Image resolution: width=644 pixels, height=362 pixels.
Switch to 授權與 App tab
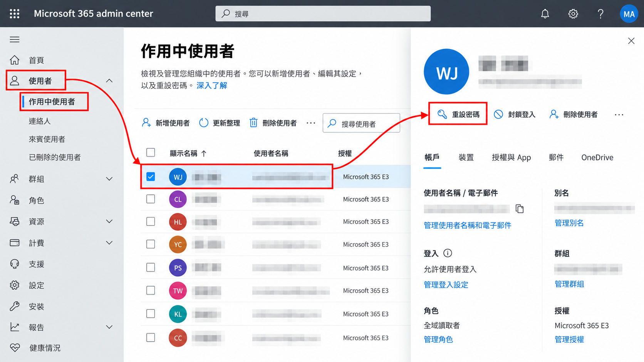point(512,157)
